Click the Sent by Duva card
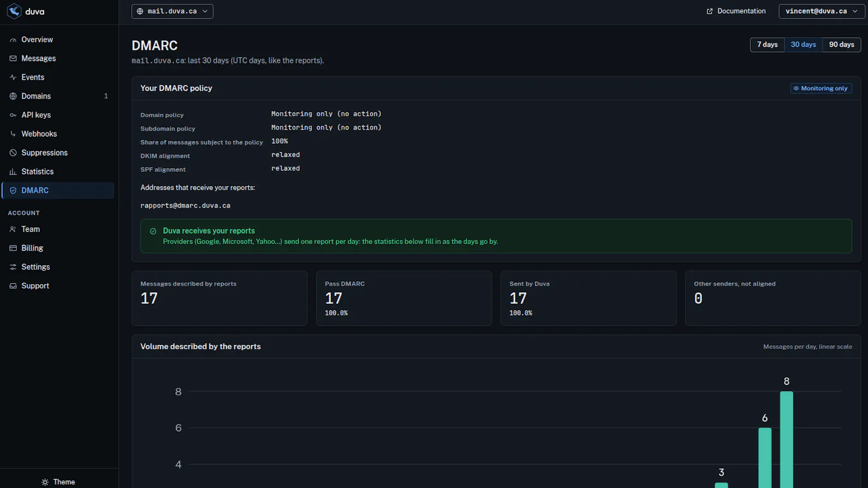This screenshot has width=868, height=488. 588,298
